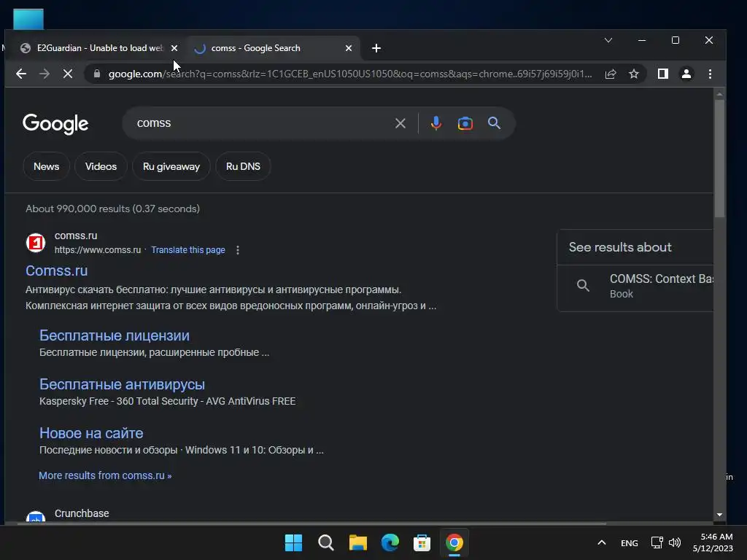This screenshot has height=560, width=747.
Task: Launch Microsoft Edge from taskbar
Action: pyautogui.click(x=390, y=542)
